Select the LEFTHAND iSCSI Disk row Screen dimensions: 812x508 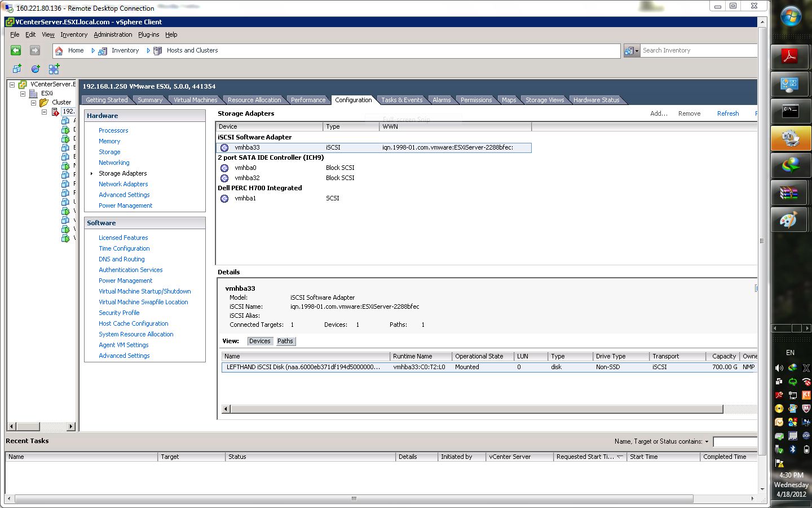tap(489, 367)
